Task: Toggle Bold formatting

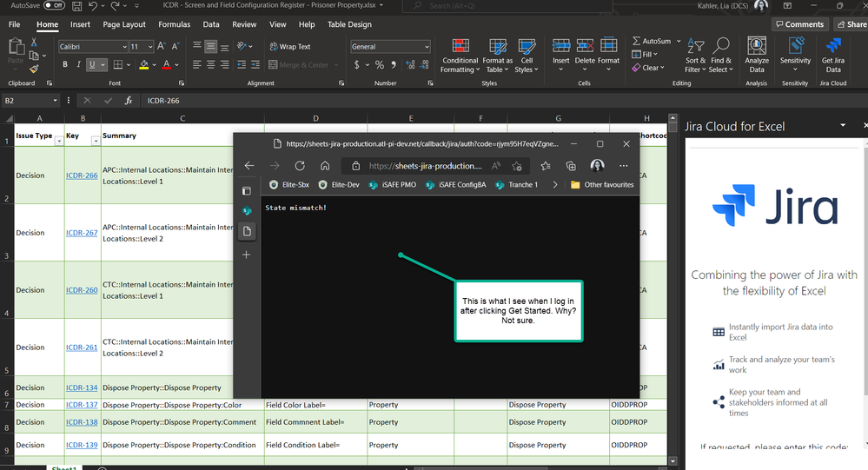Action: (65, 64)
